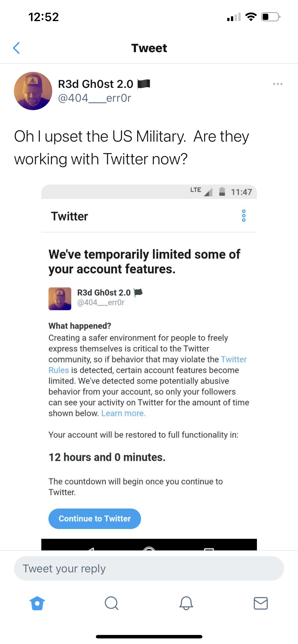Open the tweet's three-dot more menu
Screen dimensions: 298x644
tap(278, 84)
